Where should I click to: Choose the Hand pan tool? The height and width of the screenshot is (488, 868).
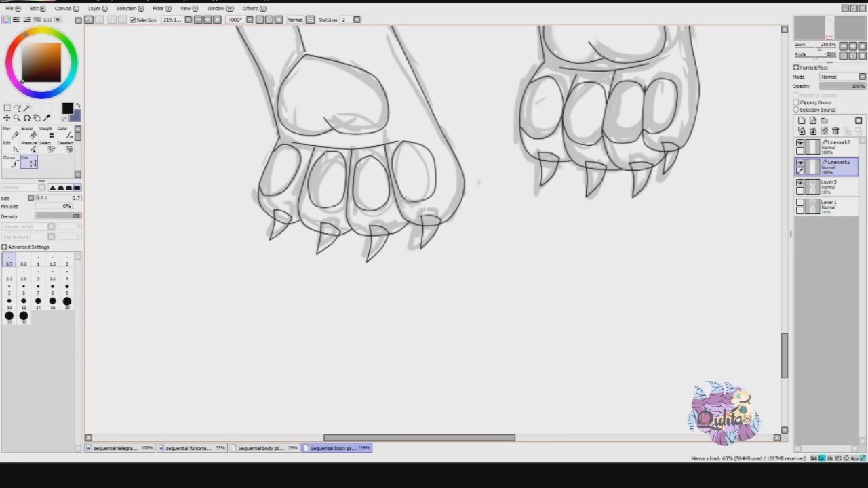(37, 118)
